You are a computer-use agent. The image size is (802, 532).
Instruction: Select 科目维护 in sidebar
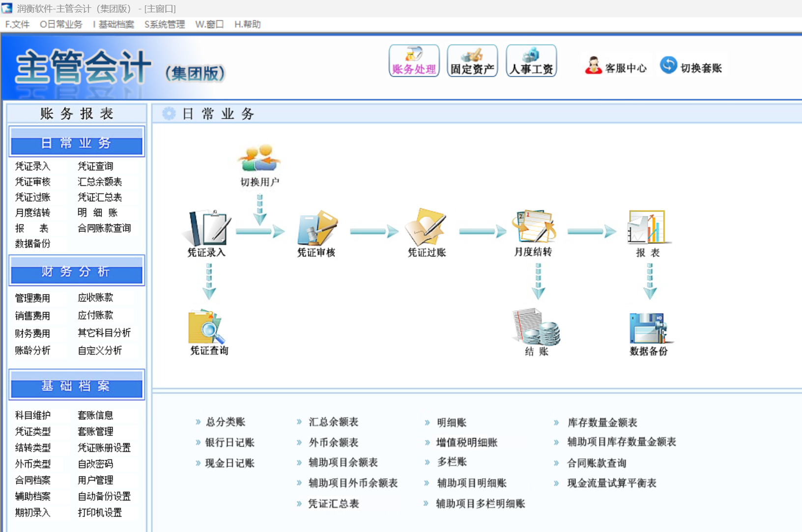32,415
